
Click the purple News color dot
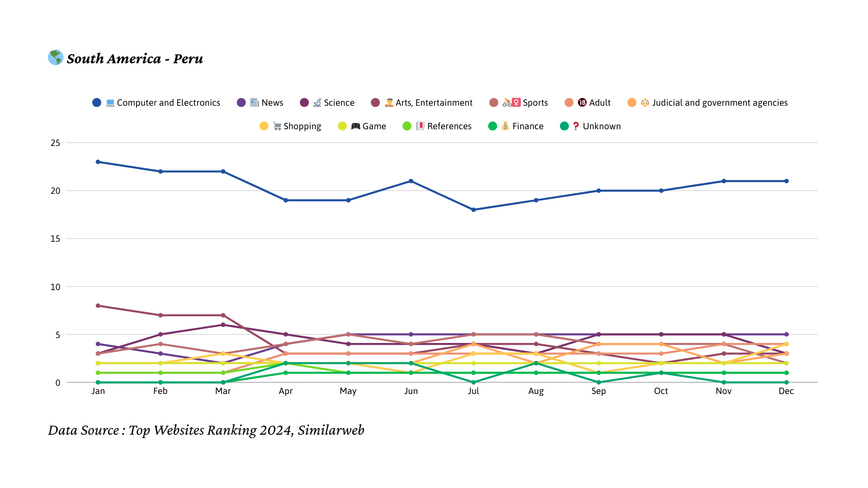click(x=241, y=103)
